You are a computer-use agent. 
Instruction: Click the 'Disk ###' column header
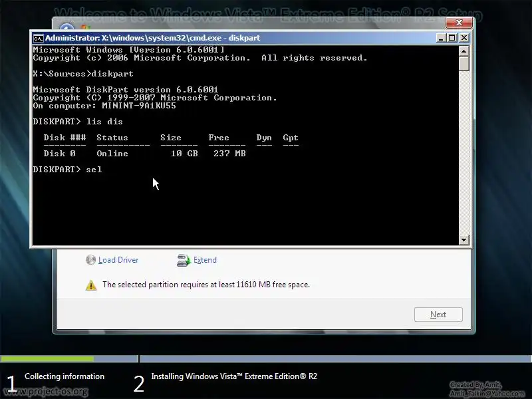[65, 138]
